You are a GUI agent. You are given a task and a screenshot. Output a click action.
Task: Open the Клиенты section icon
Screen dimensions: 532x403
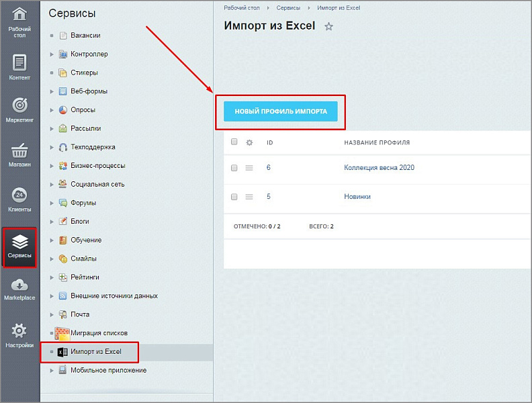[x=19, y=197]
